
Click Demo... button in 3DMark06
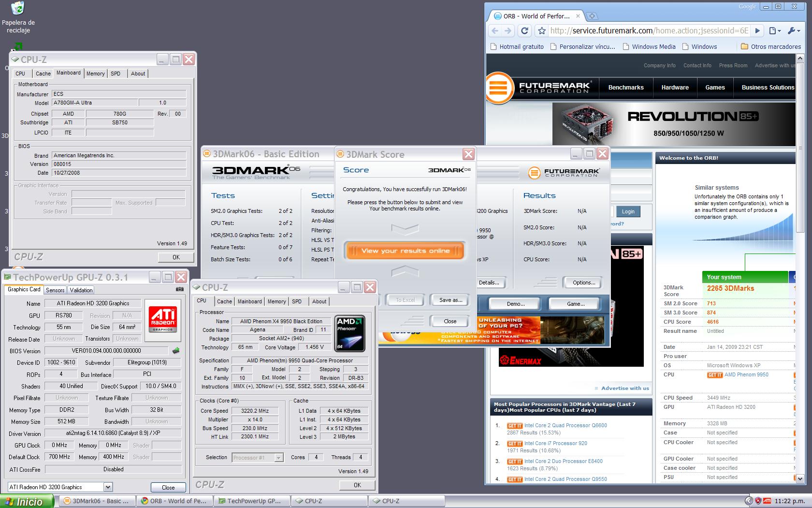tap(516, 304)
